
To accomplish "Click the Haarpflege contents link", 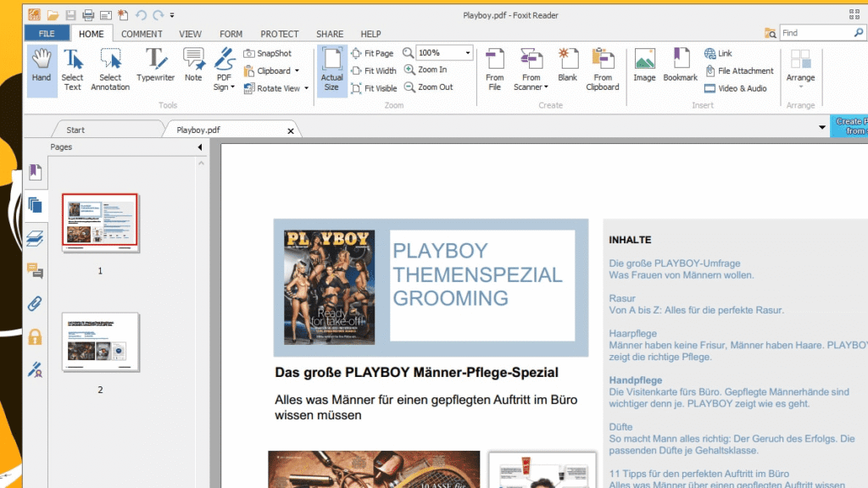I will (x=632, y=334).
